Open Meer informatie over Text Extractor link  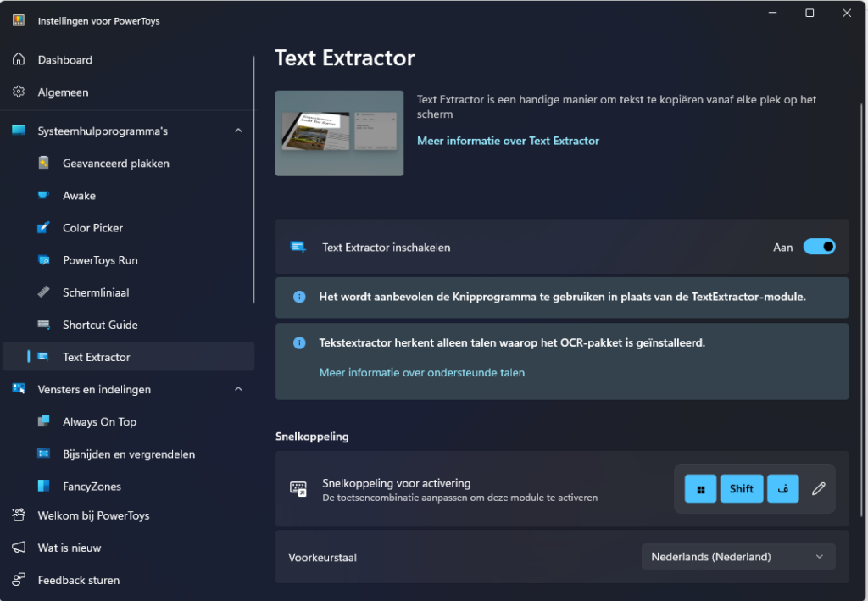click(509, 141)
